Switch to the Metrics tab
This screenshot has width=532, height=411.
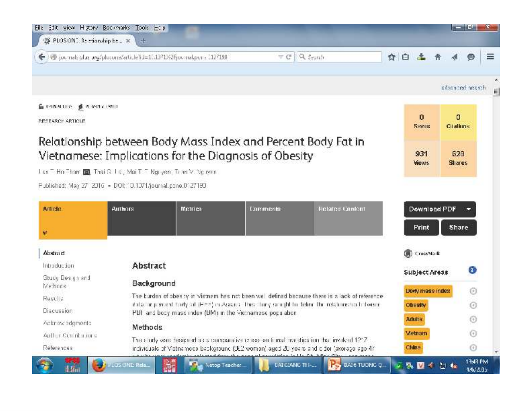[x=210, y=218]
